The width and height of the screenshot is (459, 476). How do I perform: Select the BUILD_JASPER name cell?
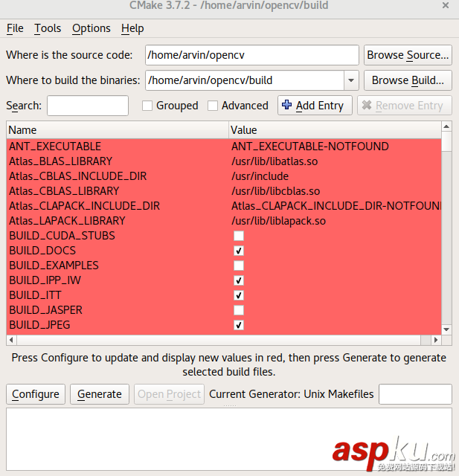[x=118, y=310]
